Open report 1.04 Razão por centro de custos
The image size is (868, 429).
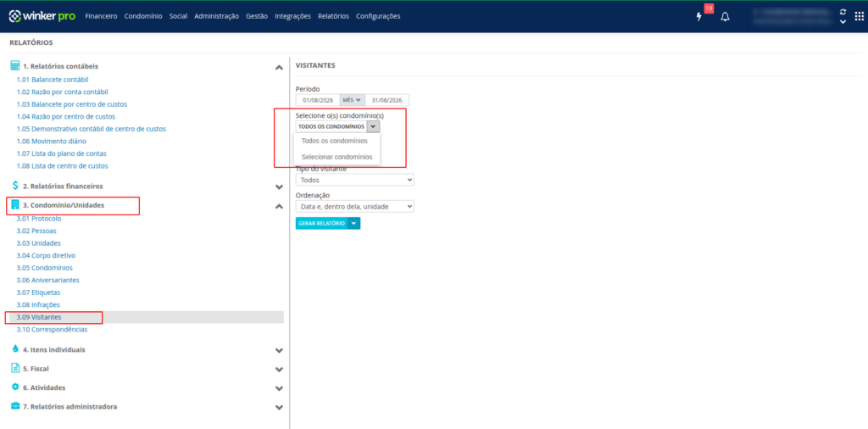pos(66,116)
